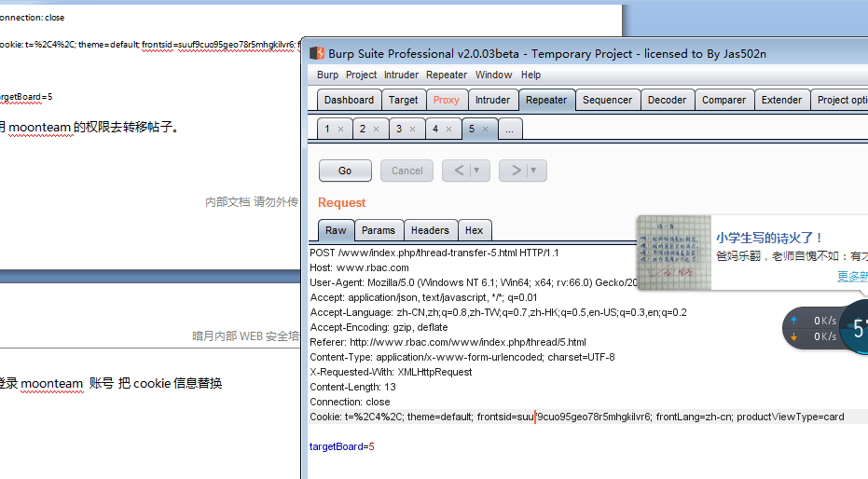This screenshot has width=868, height=479.
Task: Open the Help menu
Action: 530,75
